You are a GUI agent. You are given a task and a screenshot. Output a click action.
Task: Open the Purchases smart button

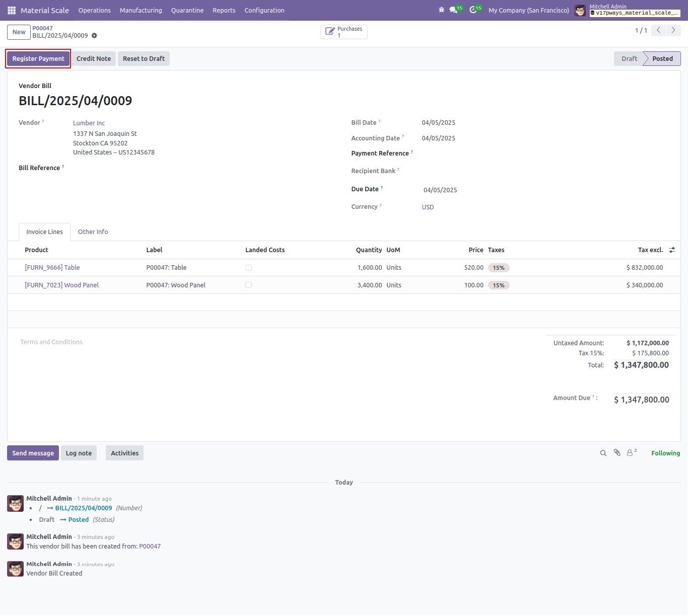tap(344, 32)
